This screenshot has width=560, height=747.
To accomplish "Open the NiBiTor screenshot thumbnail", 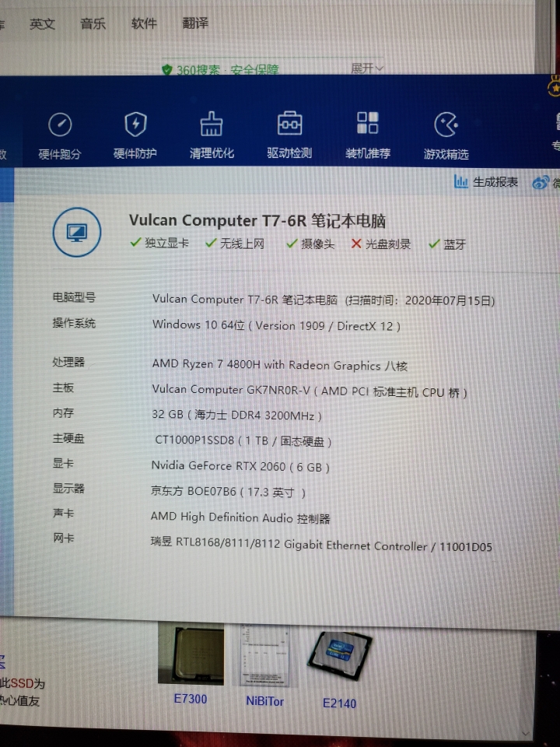I will pos(264,655).
